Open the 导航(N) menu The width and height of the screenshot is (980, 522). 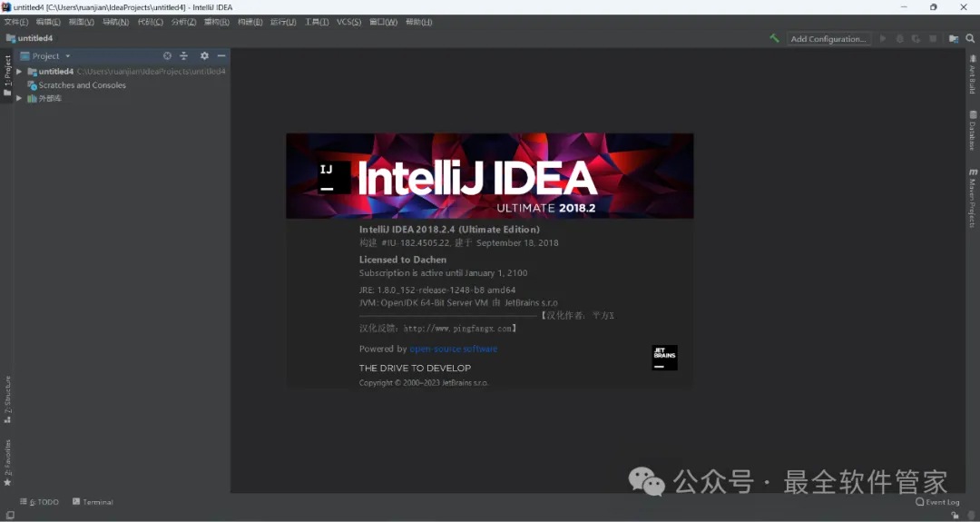pyautogui.click(x=115, y=22)
